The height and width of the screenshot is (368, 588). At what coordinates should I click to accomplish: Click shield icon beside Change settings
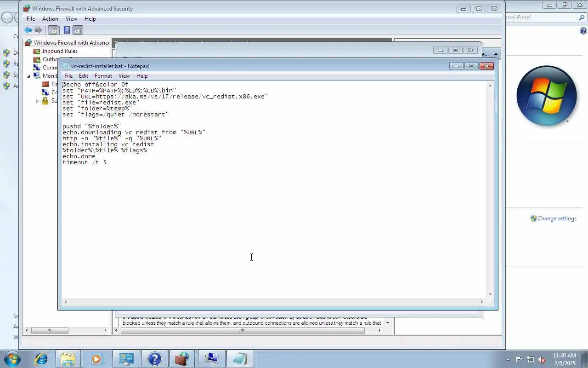click(533, 218)
